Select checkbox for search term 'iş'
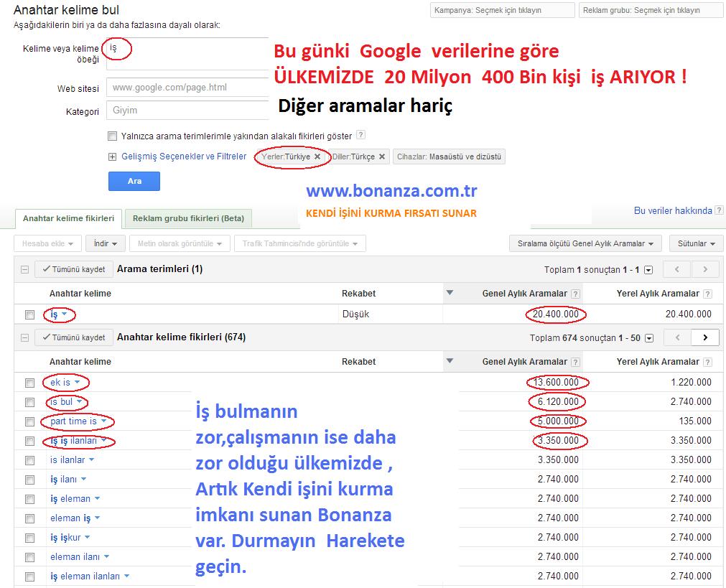This screenshot has height=588, width=726. click(30, 315)
